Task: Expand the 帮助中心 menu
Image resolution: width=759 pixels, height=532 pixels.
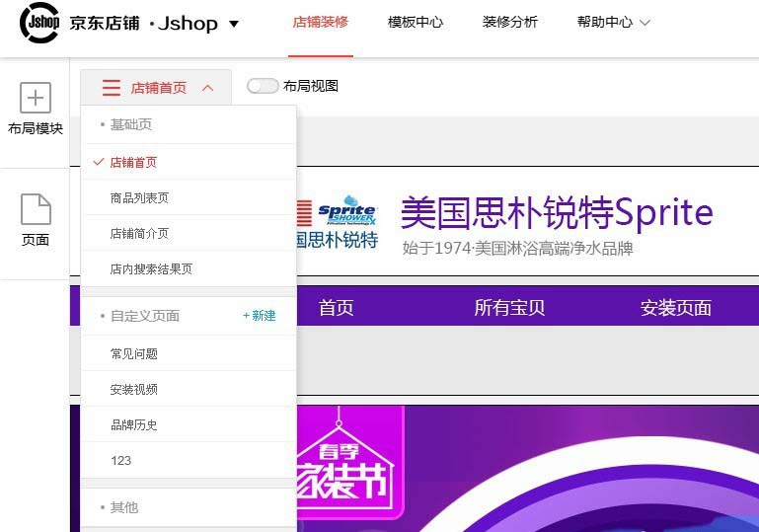Action: tap(613, 23)
